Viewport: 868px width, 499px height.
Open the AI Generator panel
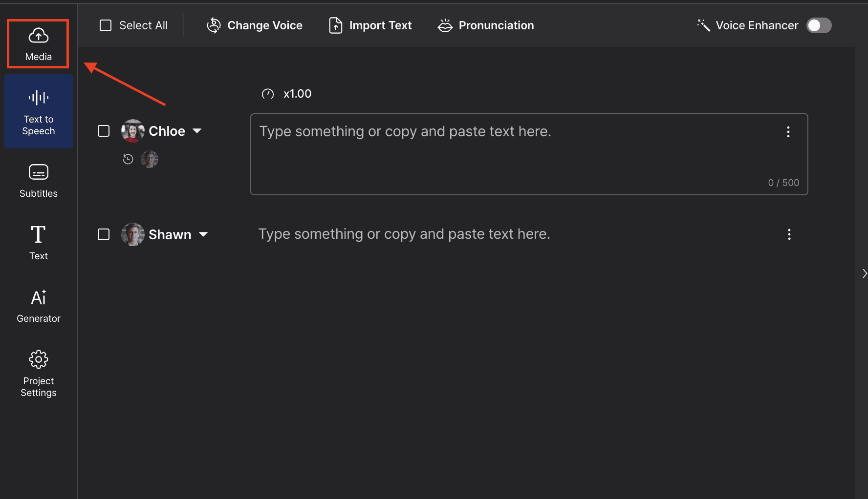pyautogui.click(x=38, y=306)
